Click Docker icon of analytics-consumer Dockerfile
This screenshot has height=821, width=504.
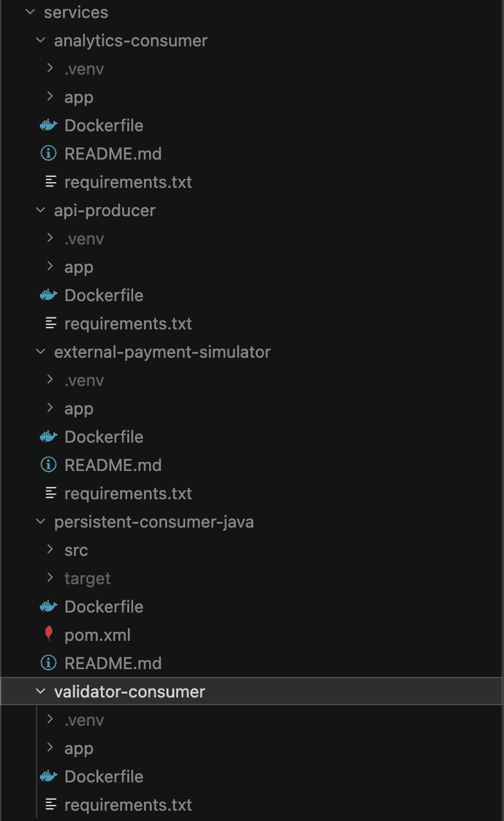click(49, 125)
